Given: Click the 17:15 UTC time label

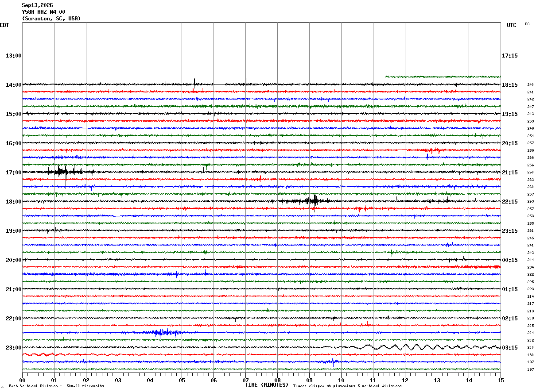Looking at the screenshot, I should tap(510, 56).
